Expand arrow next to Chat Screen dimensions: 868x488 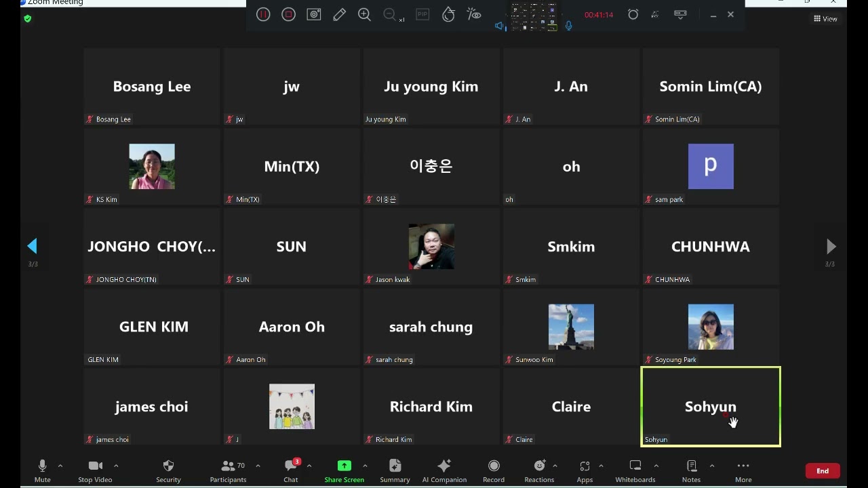[309, 466]
